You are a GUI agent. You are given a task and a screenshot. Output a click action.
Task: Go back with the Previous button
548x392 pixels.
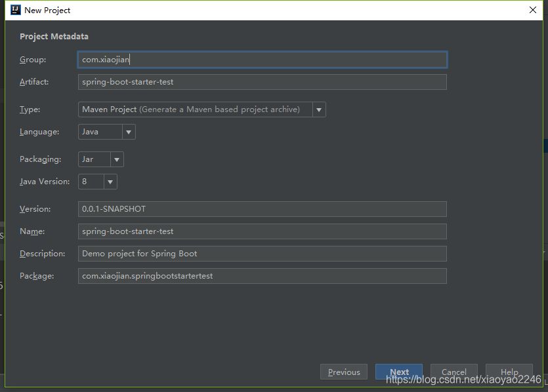[x=344, y=372]
